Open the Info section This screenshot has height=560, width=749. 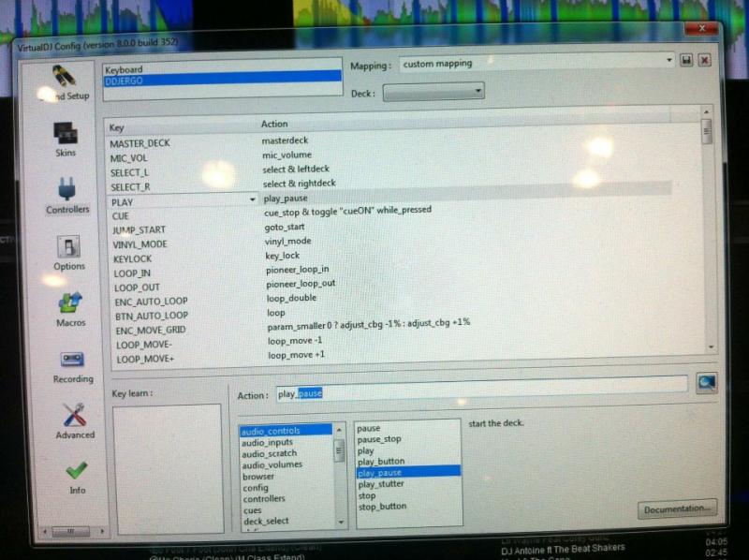pyautogui.click(x=77, y=478)
